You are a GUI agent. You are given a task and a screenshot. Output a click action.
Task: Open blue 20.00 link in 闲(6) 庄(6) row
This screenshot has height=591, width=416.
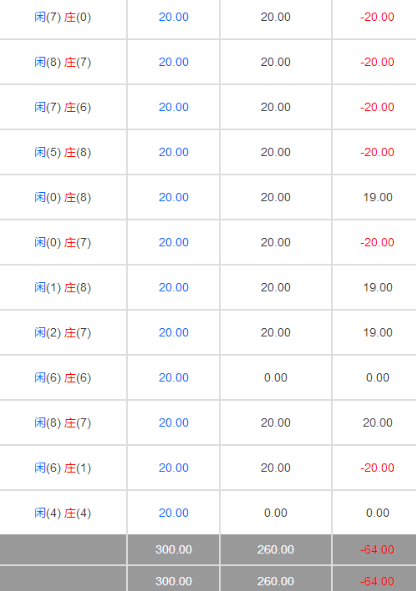[173, 378]
